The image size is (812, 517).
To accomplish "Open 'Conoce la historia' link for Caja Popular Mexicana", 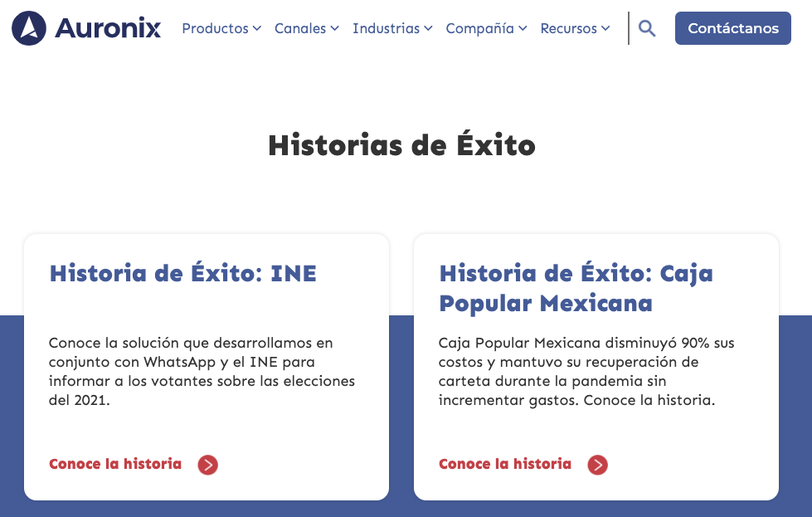I will pos(505,464).
